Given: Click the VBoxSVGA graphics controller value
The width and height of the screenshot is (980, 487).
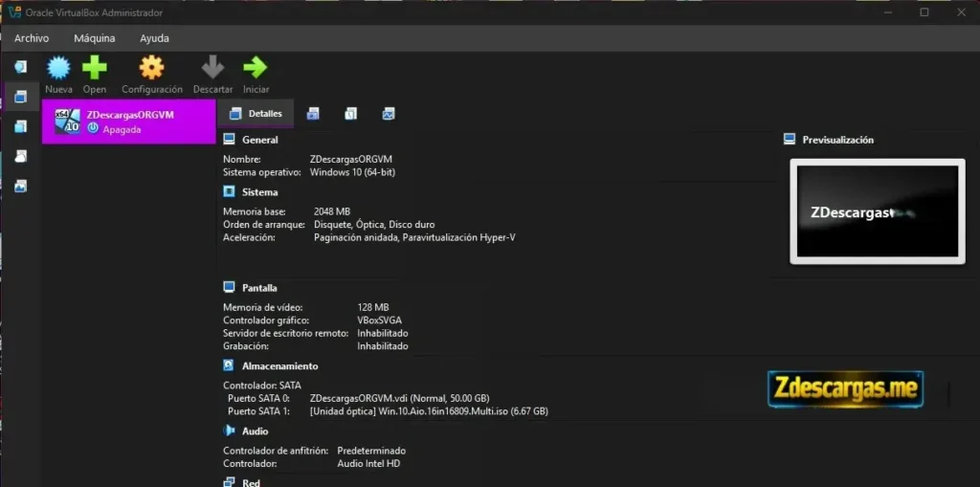Looking at the screenshot, I should 379,321.
